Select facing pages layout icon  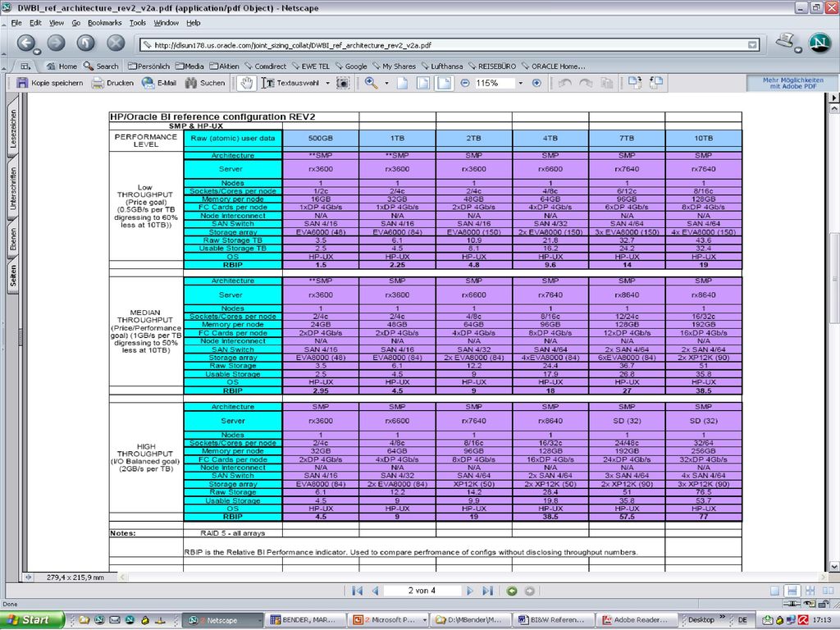[829, 591]
